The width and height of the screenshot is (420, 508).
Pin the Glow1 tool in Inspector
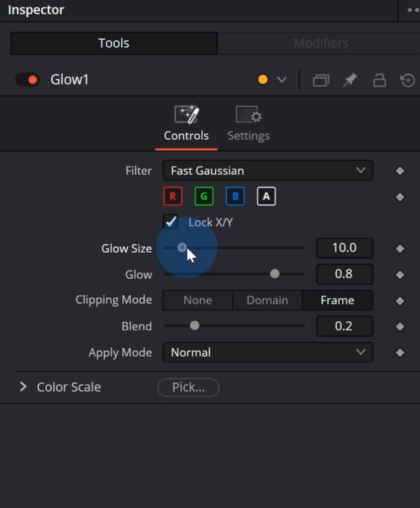click(x=350, y=80)
